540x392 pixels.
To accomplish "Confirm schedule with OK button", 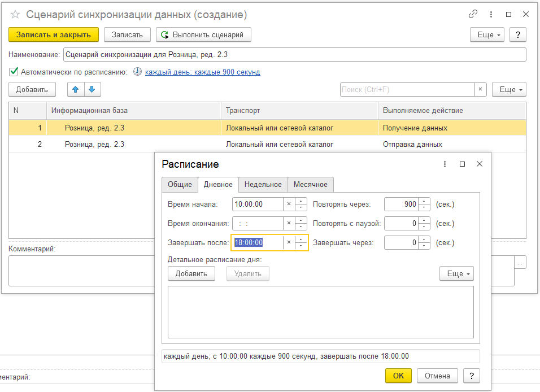I will 398,376.
